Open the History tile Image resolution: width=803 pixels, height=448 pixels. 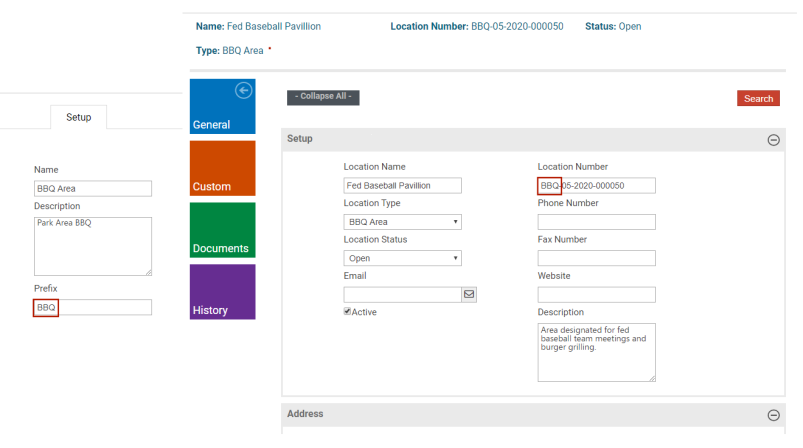221,292
